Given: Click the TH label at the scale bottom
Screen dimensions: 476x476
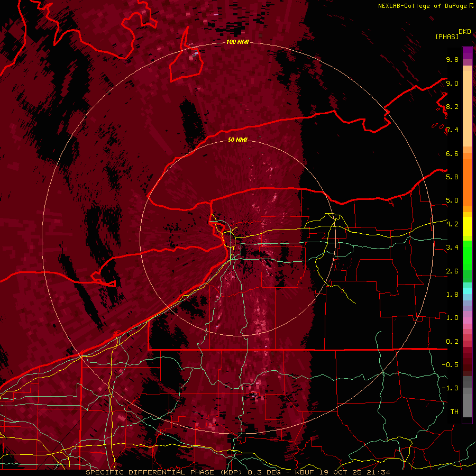Looking at the screenshot, I should [454, 412].
